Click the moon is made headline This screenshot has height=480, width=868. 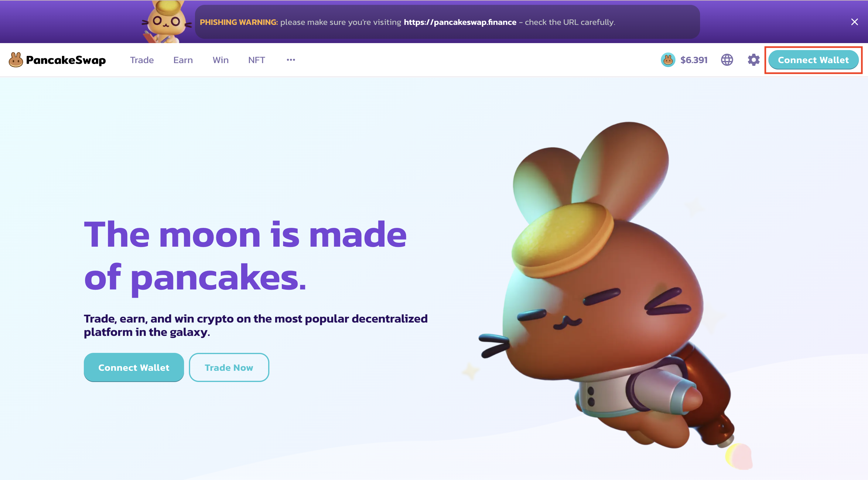(x=245, y=256)
